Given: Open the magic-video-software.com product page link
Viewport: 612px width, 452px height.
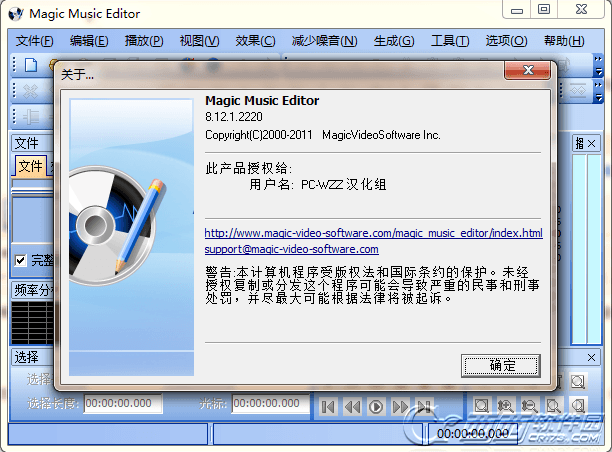Looking at the screenshot, I should pos(374,233).
